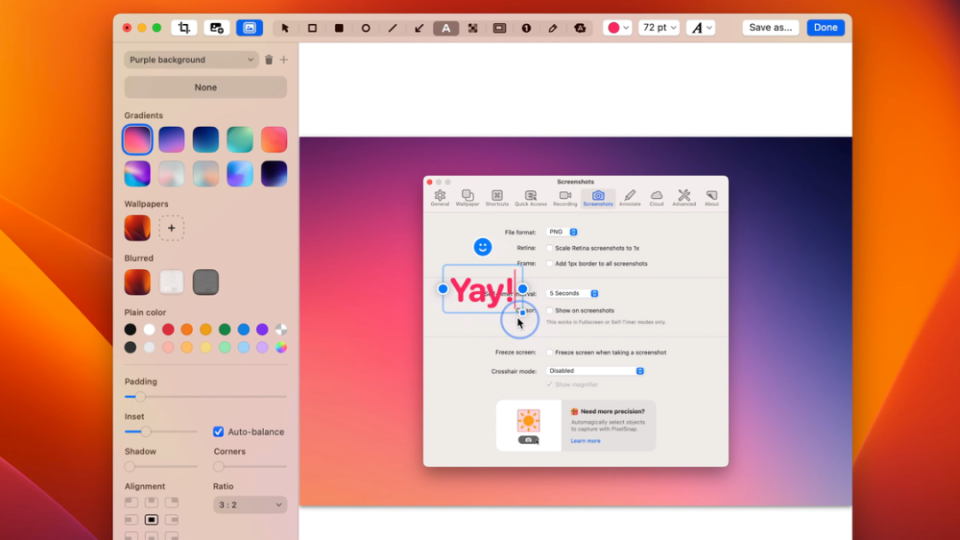Add a new wallpaper with the plus tile

pos(171,228)
